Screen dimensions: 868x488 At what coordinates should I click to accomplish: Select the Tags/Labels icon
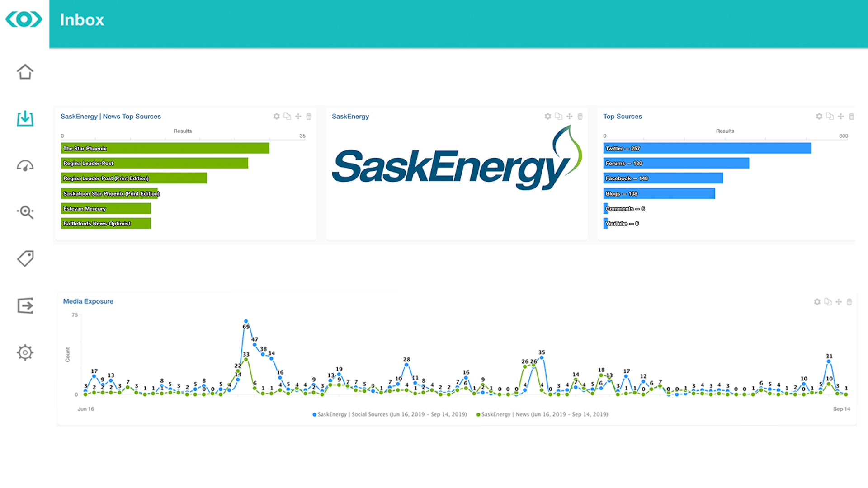click(24, 258)
